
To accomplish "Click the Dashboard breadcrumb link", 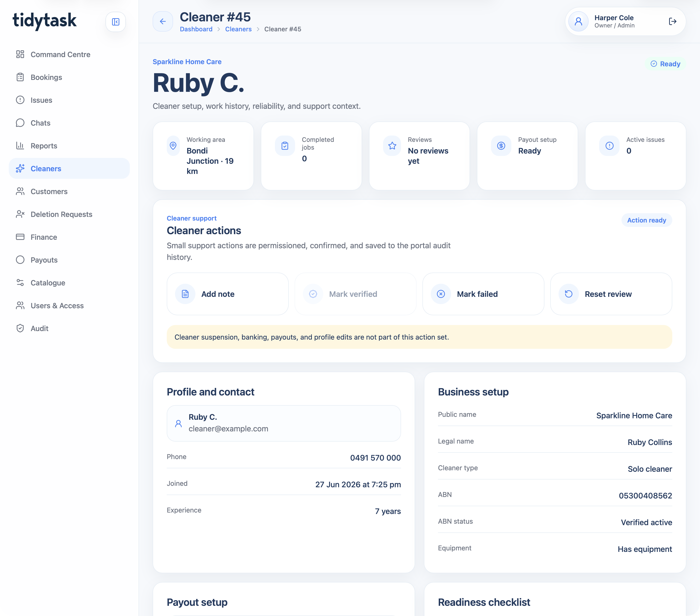I will (196, 29).
